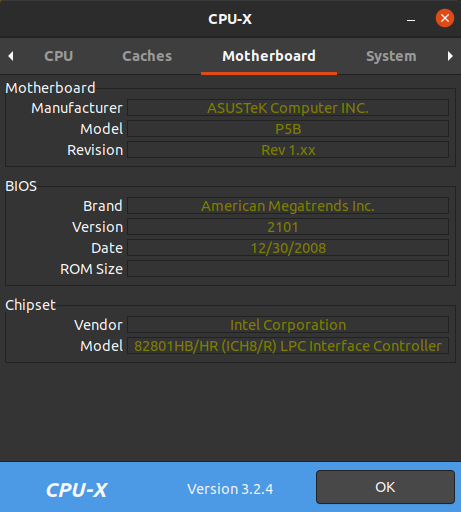Select the BIOS Date 12/30/2008 field
Image resolution: width=461 pixels, height=512 pixels.
pyautogui.click(x=288, y=248)
